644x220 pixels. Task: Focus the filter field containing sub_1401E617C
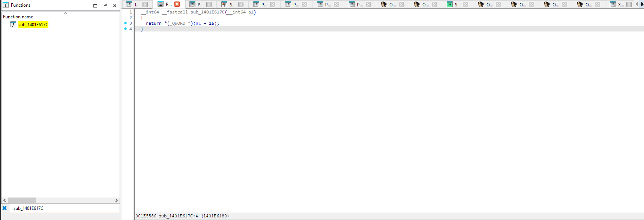[x=65, y=208]
